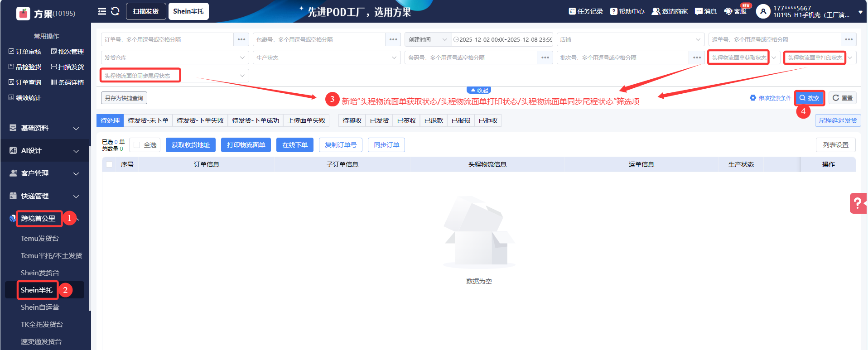Open the account dropdown arrow
Image resolution: width=868 pixels, height=350 pixels.
click(x=860, y=12)
